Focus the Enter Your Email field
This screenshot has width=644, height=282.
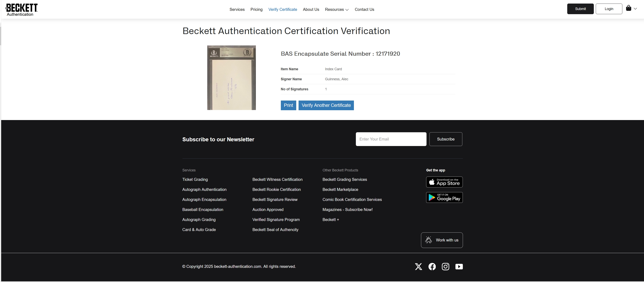pyautogui.click(x=391, y=139)
